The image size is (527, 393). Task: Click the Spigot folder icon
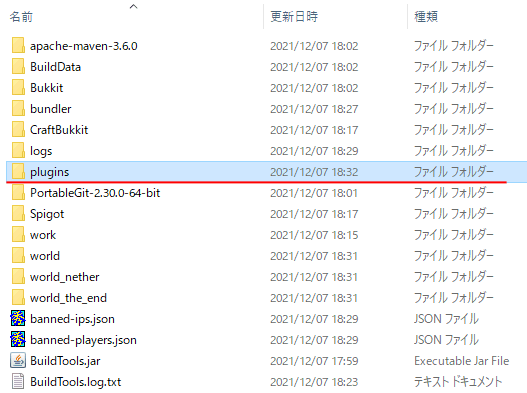[x=18, y=213]
